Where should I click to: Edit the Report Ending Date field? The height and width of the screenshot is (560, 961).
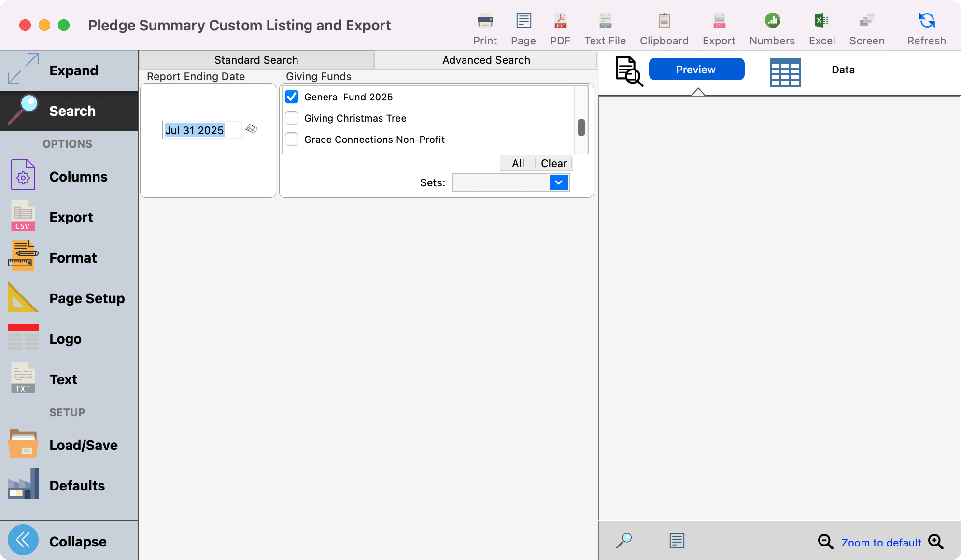[201, 129]
